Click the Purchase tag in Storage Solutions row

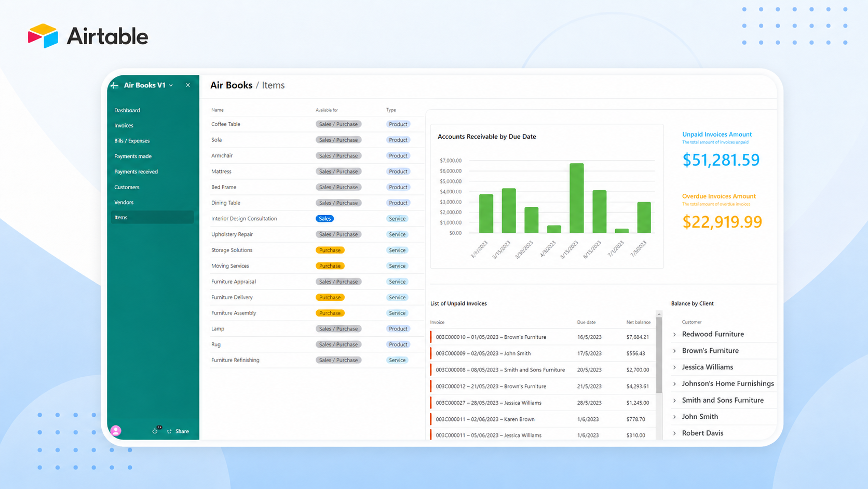point(330,250)
